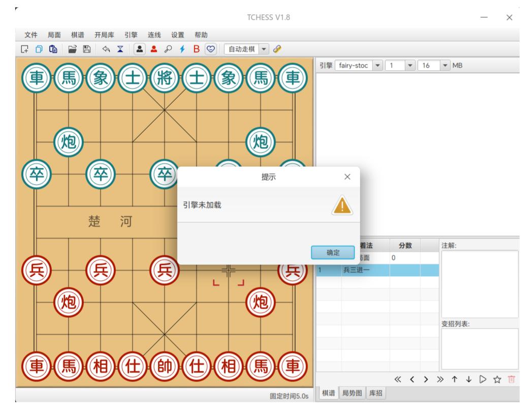
Task: Click the star bookmark icon
Action: coord(497,379)
